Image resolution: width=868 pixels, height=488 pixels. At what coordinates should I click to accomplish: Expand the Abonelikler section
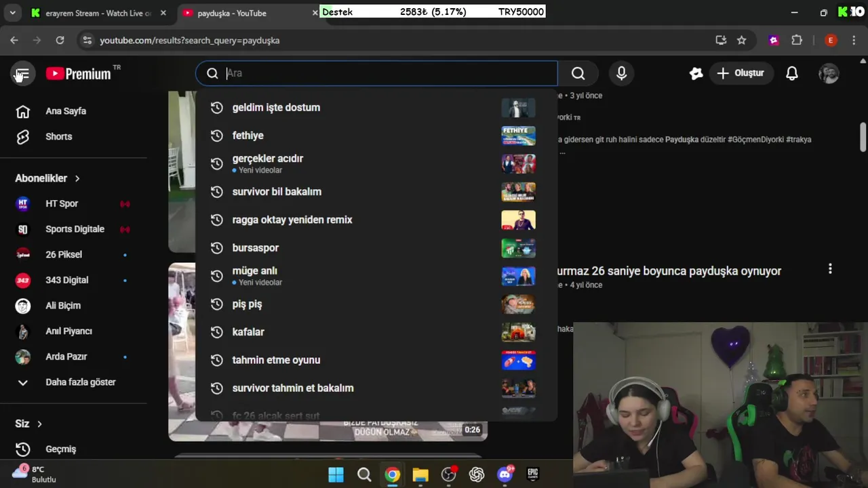[47, 178]
